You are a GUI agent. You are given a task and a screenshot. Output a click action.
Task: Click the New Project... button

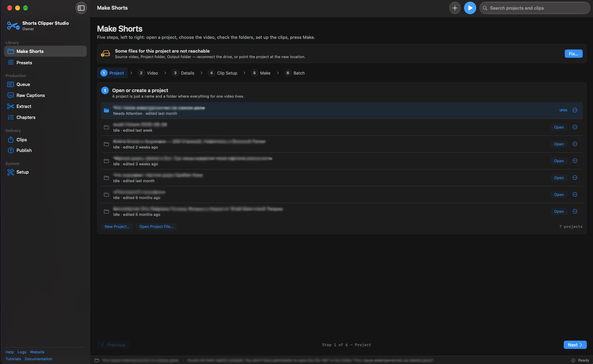tap(117, 227)
